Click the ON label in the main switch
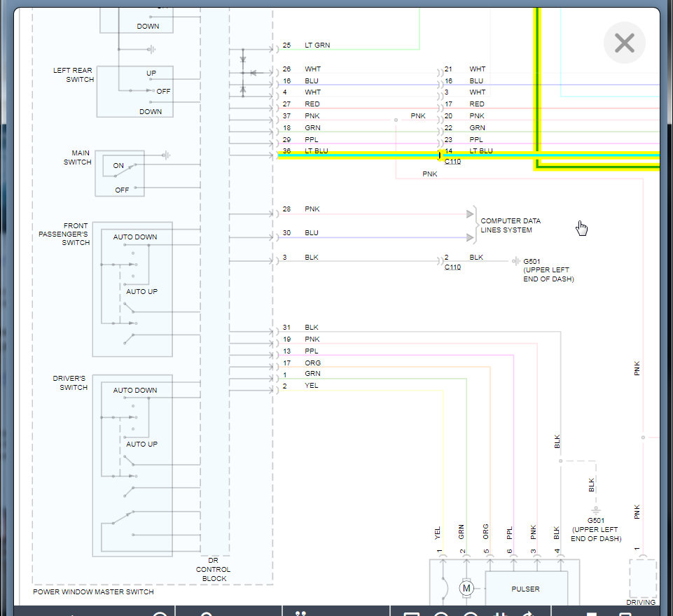The height and width of the screenshot is (616, 673). (x=118, y=165)
